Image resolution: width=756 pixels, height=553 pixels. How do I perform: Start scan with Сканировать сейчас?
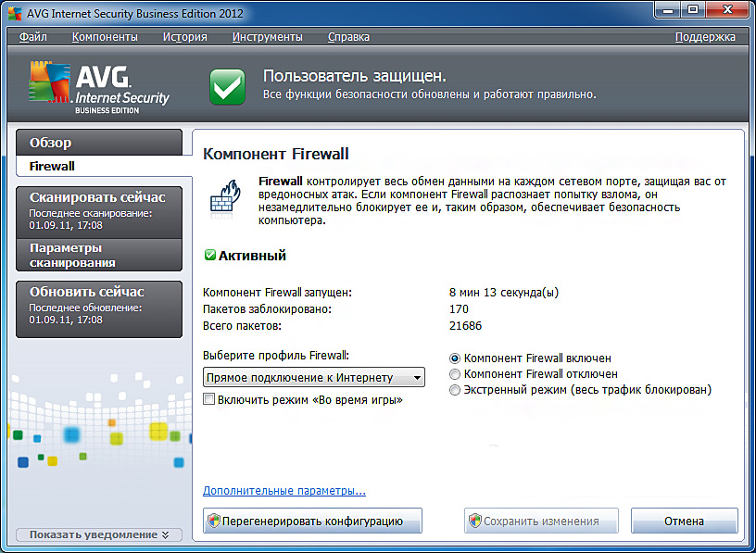(x=99, y=212)
